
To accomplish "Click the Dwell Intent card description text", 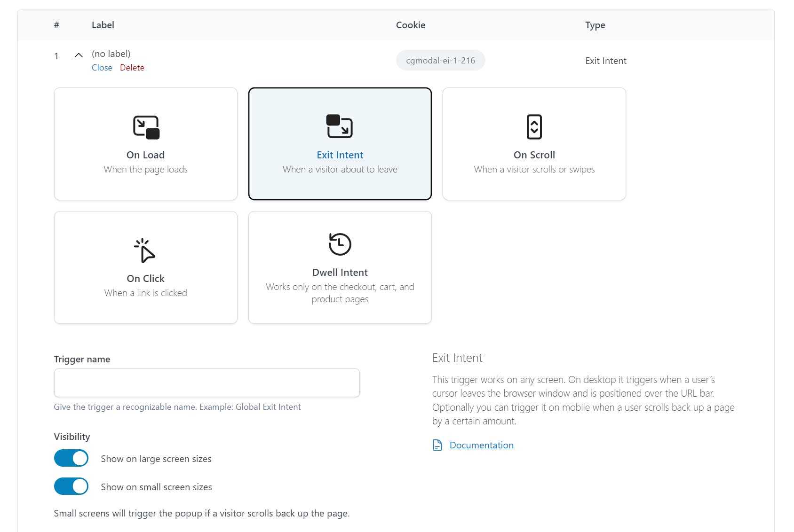I will 340,293.
